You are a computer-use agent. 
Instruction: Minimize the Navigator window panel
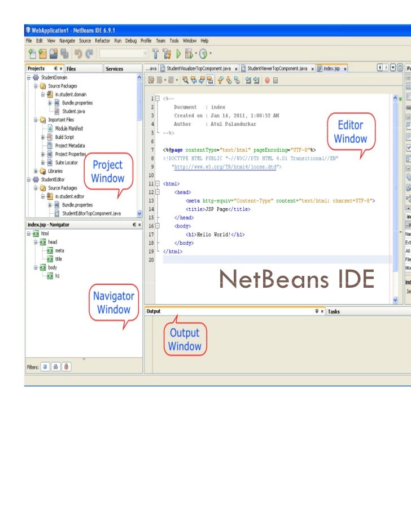134,225
